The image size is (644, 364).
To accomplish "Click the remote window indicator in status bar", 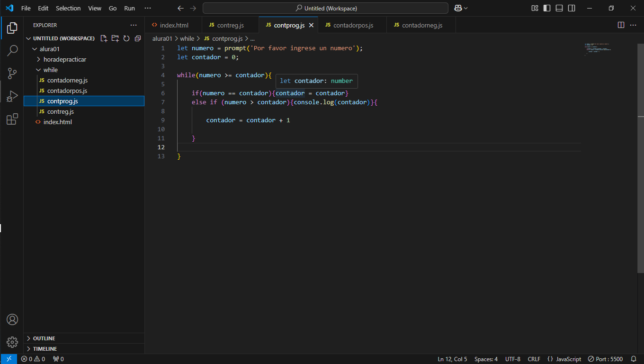I will point(9,359).
